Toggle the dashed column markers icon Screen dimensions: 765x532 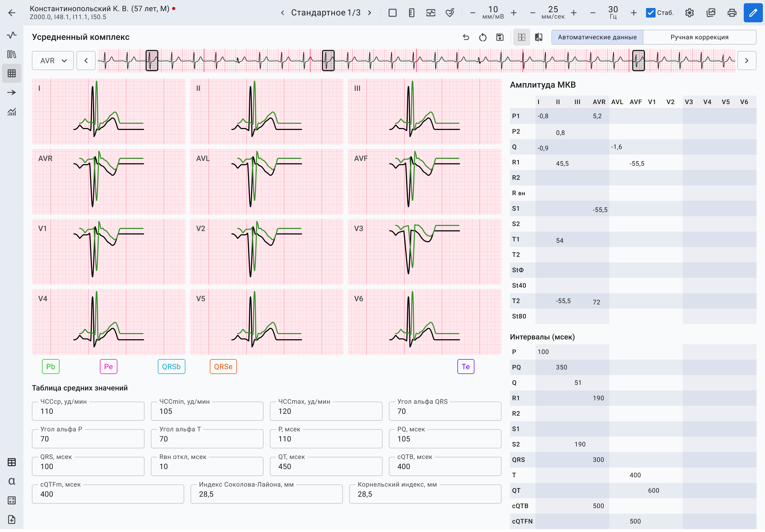tap(521, 37)
